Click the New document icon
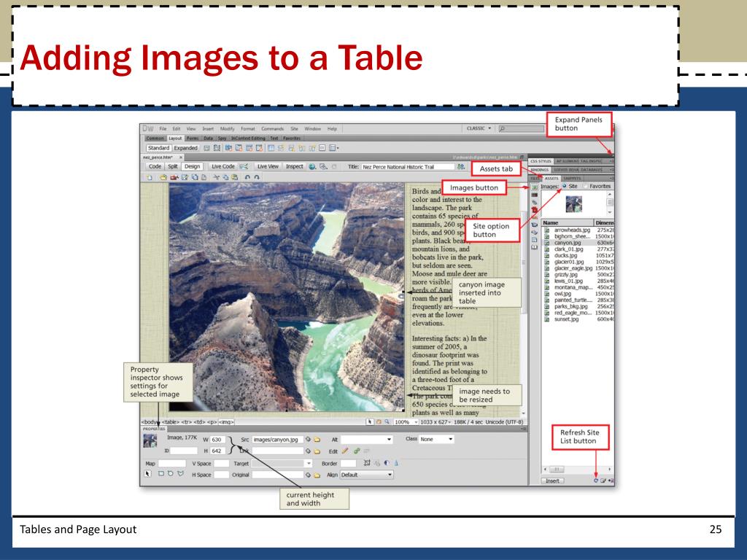The width and height of the screenshot is (747, 560). [150, 177]
